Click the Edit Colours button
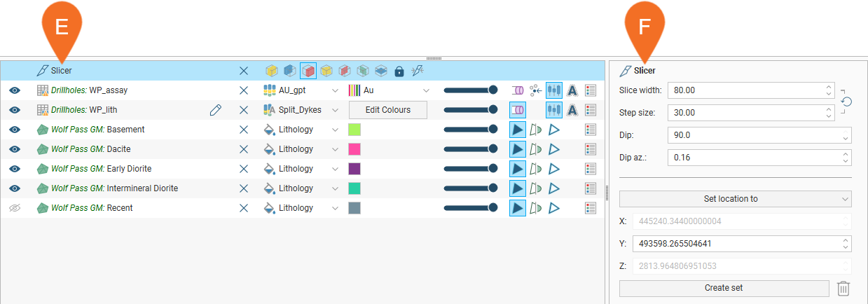Screen dimensions: 868x304 [x=387, y=110]
